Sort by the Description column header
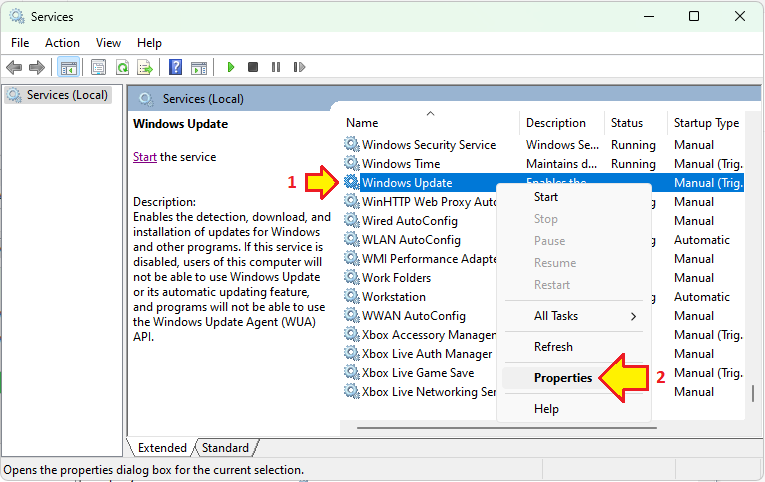 pyautogui.click(x=563, y=123)
